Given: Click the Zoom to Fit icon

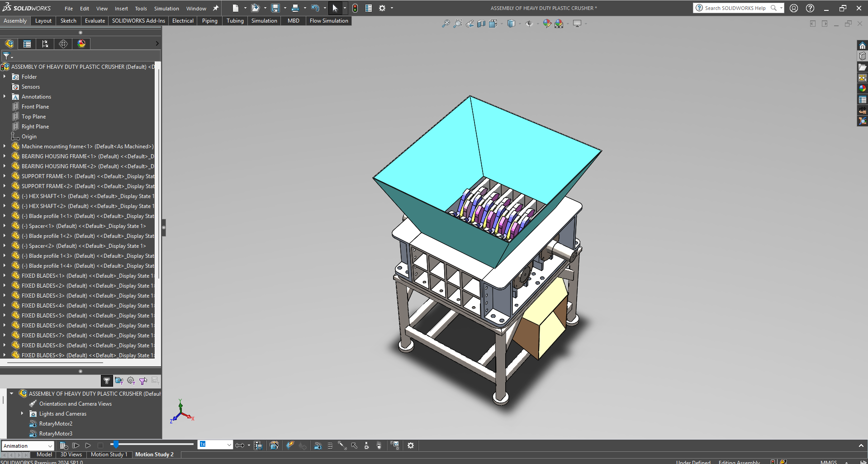Looking at the screenshot, I should click(x=446, y=24).
